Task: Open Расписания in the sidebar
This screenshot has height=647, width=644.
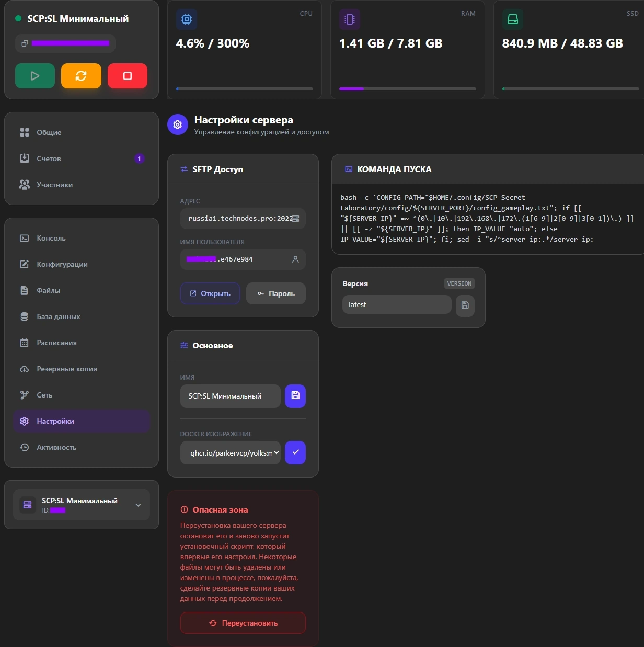Action: click(82, 343)
